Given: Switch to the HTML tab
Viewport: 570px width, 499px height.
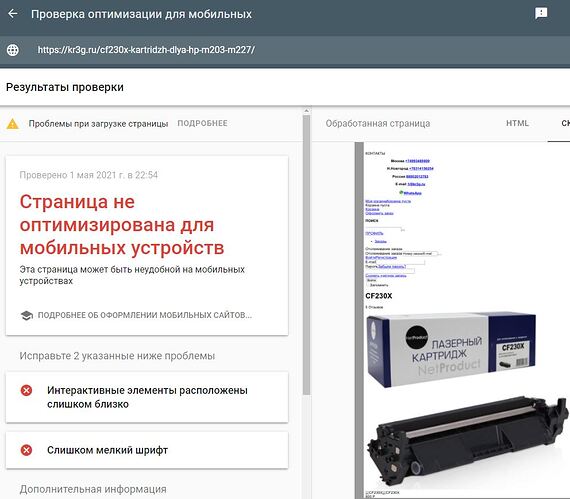Looking at the screenshot, I should point(517,124).
